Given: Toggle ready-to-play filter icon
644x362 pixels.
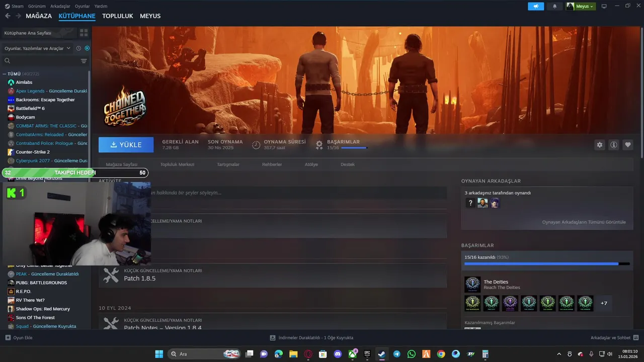Looking at the screenshot, I should [x=87, y=48].
